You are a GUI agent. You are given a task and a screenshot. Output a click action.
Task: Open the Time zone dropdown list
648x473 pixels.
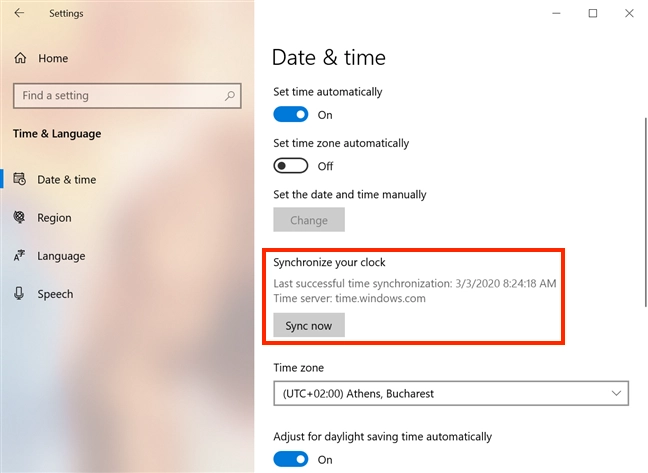[451, 393]
